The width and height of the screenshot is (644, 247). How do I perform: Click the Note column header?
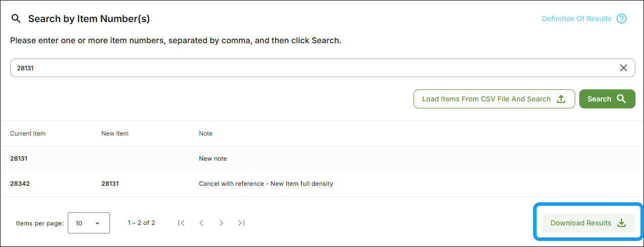pyautogui.click(x=206, y=134)
